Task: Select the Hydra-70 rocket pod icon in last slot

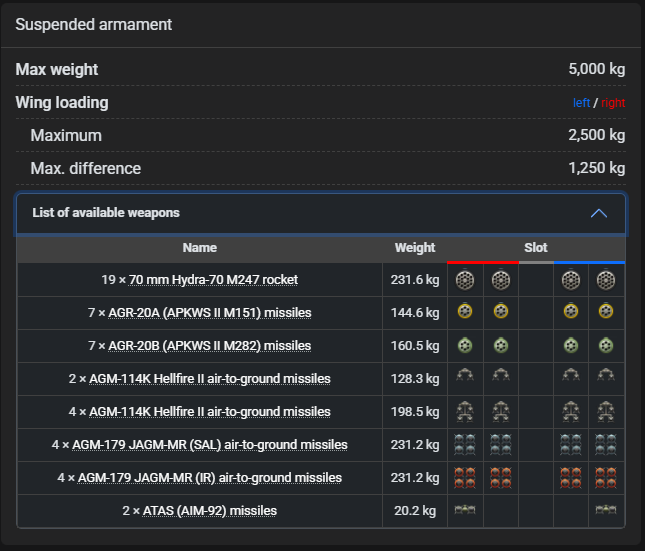Action: point(606,280)
